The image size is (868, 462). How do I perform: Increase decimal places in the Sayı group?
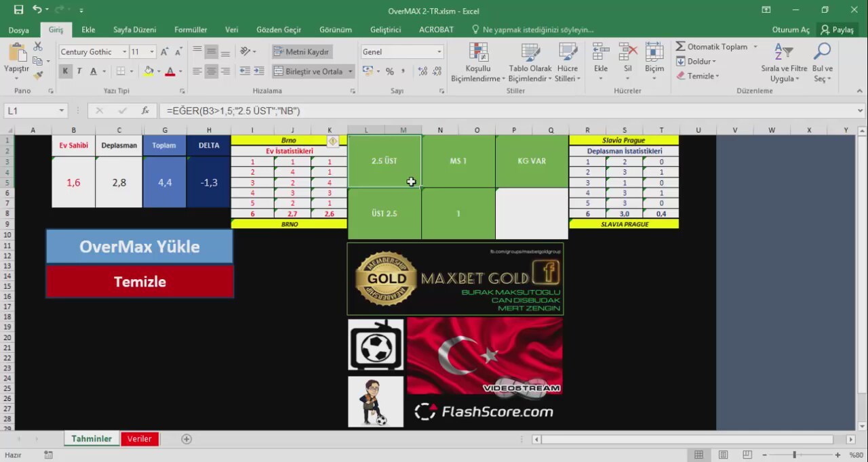click(x=422, y=71)
